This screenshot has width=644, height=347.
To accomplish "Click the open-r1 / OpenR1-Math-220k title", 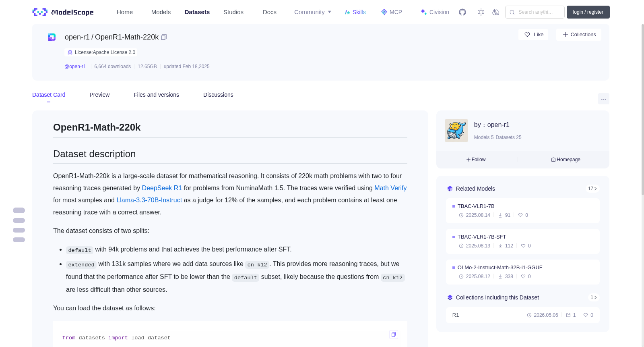I will pos(112,37).
